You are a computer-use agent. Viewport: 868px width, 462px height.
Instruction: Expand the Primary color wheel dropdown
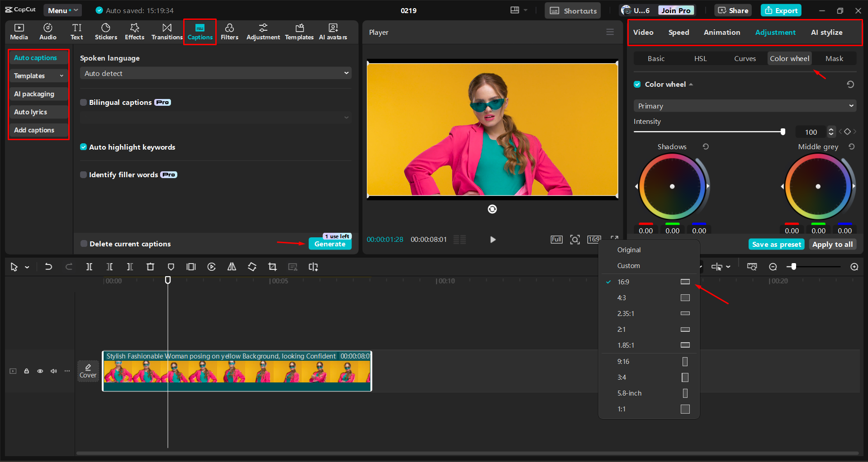(745, 106)
